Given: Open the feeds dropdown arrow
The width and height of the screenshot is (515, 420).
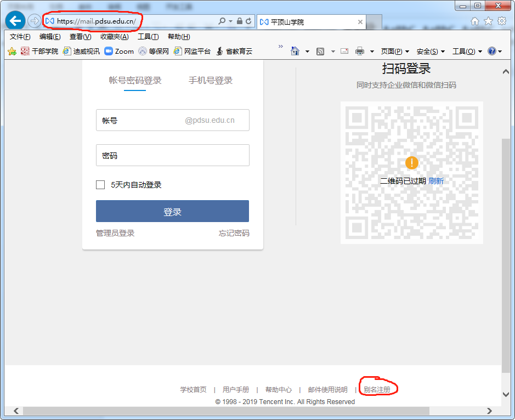Looking at the screenshot, I should 333,52.
